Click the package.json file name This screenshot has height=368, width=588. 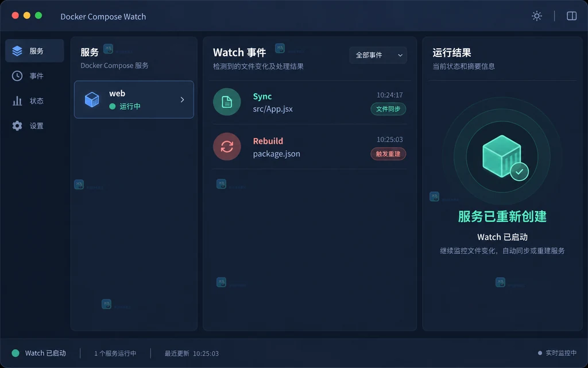click(x=276, y=154)
